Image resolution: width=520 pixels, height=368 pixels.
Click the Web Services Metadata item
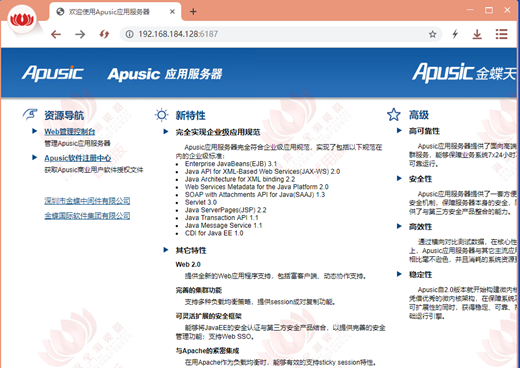tap(257, 187)
